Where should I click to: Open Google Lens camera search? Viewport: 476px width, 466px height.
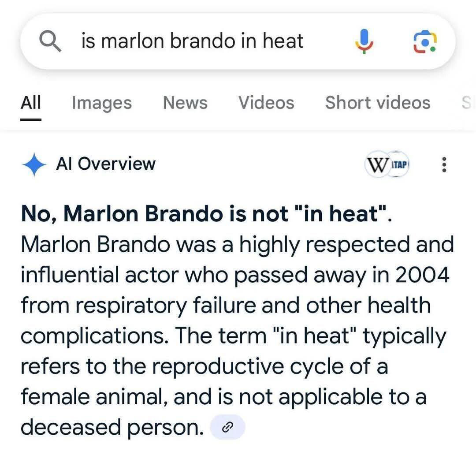pos(425,41)
